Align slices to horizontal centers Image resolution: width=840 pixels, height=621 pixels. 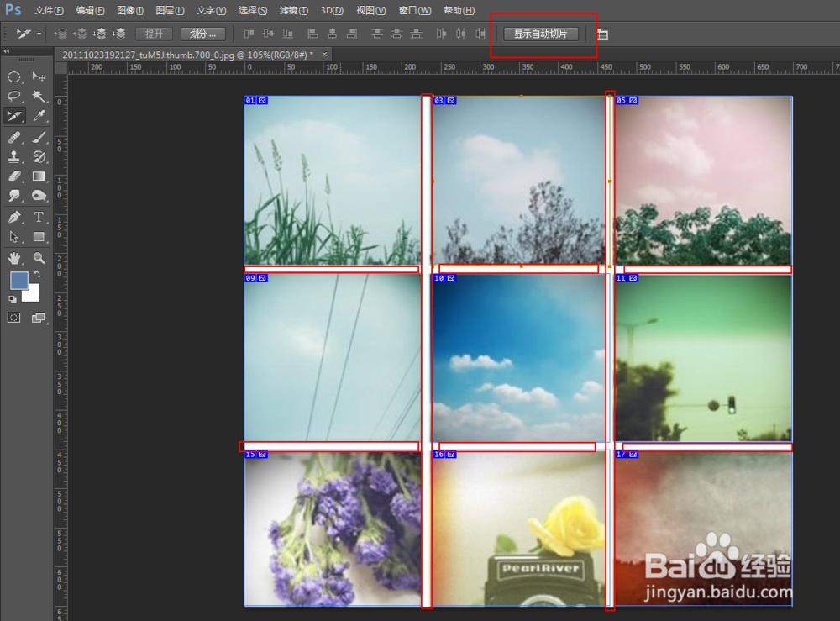click(x=332, y=34)
